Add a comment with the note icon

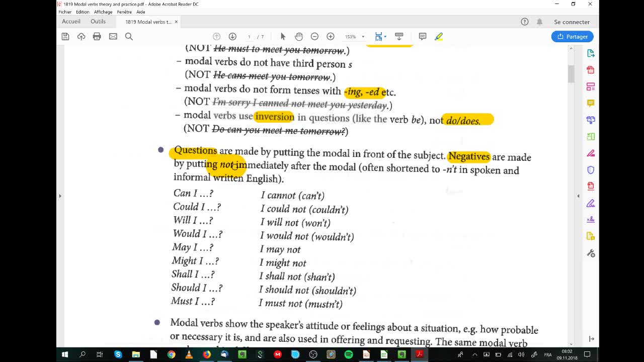[423, 36]
